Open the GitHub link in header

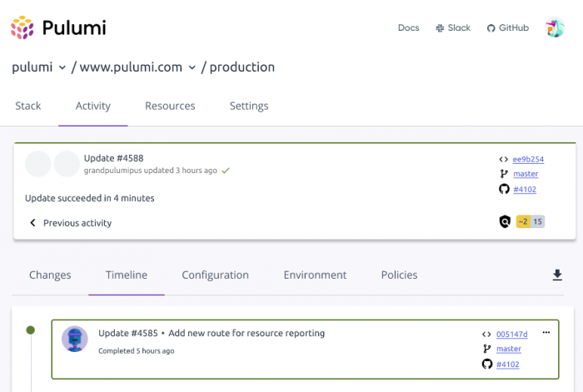click(507, 27)
